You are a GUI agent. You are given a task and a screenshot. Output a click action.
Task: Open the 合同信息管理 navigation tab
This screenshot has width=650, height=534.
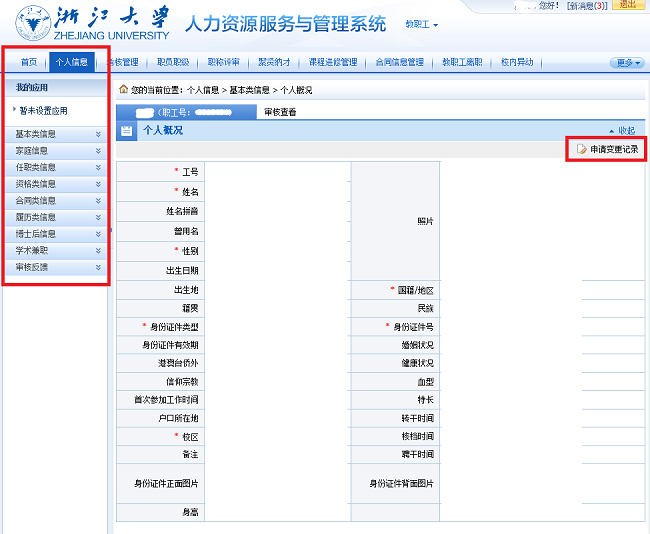(x=399, y=62)
